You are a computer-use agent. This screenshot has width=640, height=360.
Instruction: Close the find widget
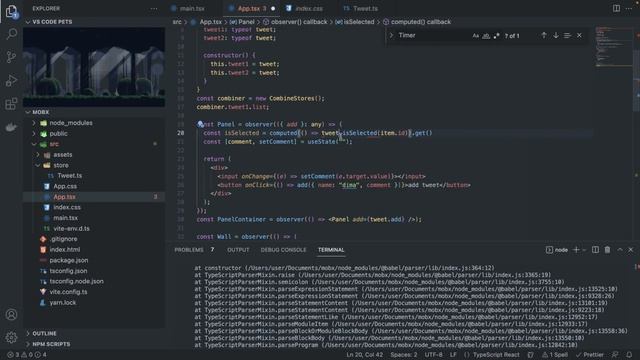(579, 36)
